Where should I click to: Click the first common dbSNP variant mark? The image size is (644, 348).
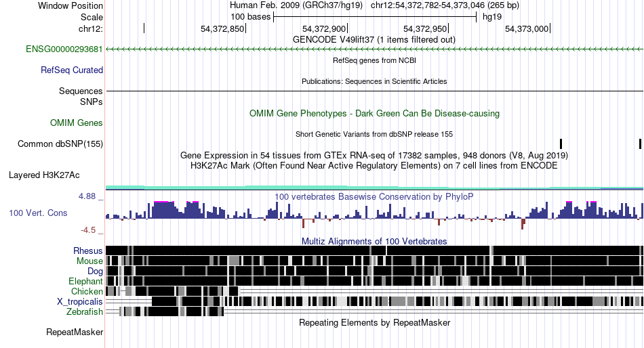pyautogui.click(x=561, y=144)
